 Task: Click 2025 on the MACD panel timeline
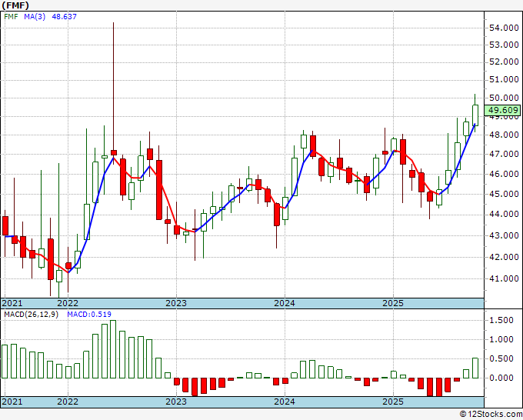393,402
